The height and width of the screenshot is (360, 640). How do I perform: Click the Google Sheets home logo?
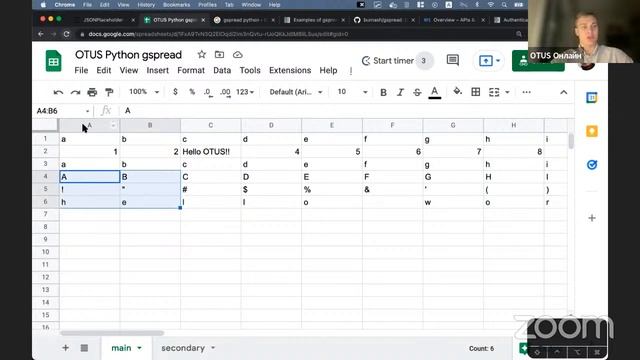53,62
